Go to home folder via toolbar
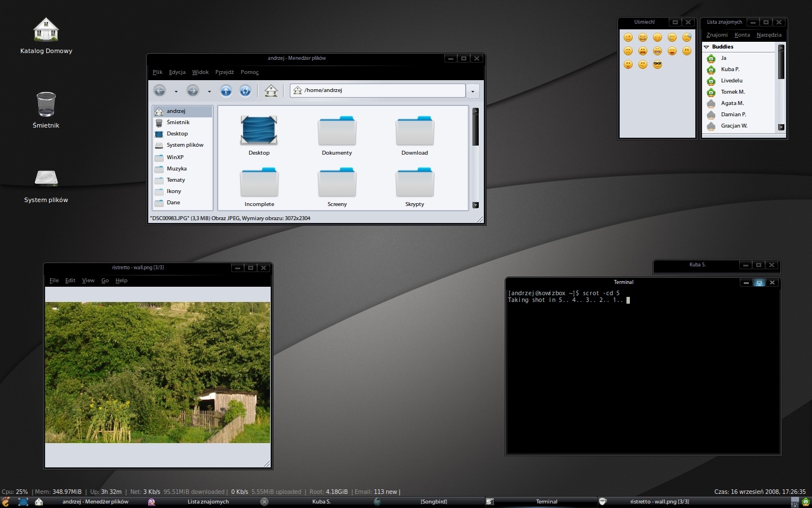The width and height of the screenshot is (812, 508). coord(271,90)
